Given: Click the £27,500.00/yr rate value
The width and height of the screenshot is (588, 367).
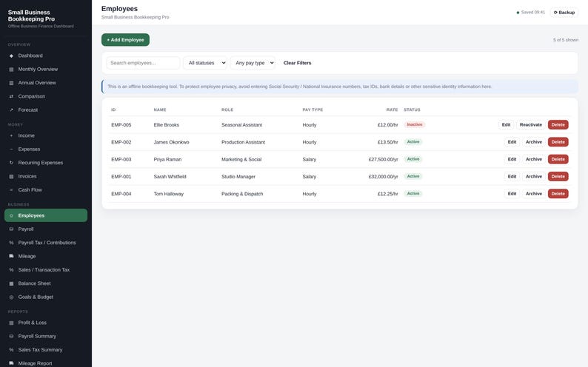Looking at the screenshot, I should pos(384,159).
